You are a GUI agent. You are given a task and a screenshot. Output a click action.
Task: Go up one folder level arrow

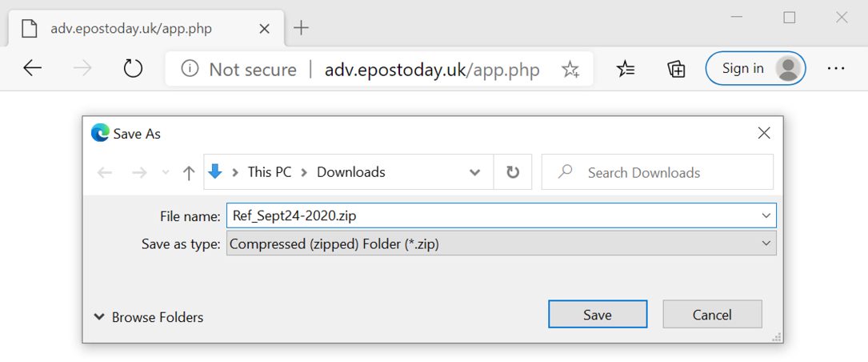click(189, 173)
